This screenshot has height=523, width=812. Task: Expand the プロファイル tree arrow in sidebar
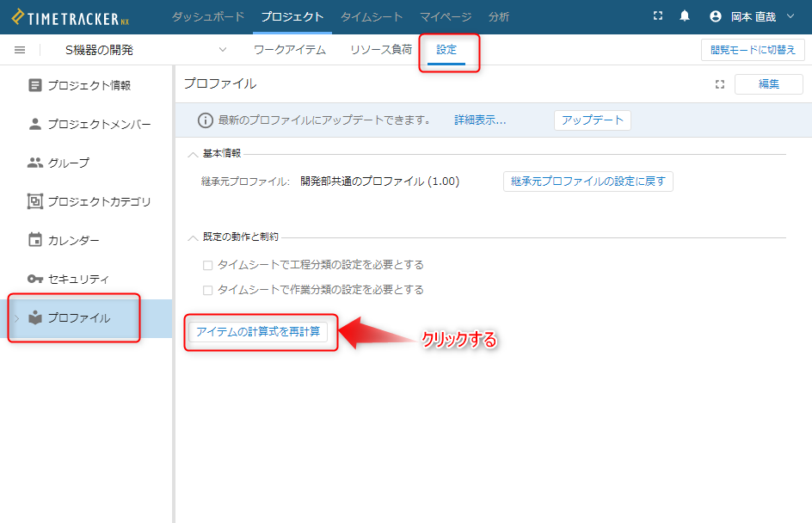(x=16, y=318)
